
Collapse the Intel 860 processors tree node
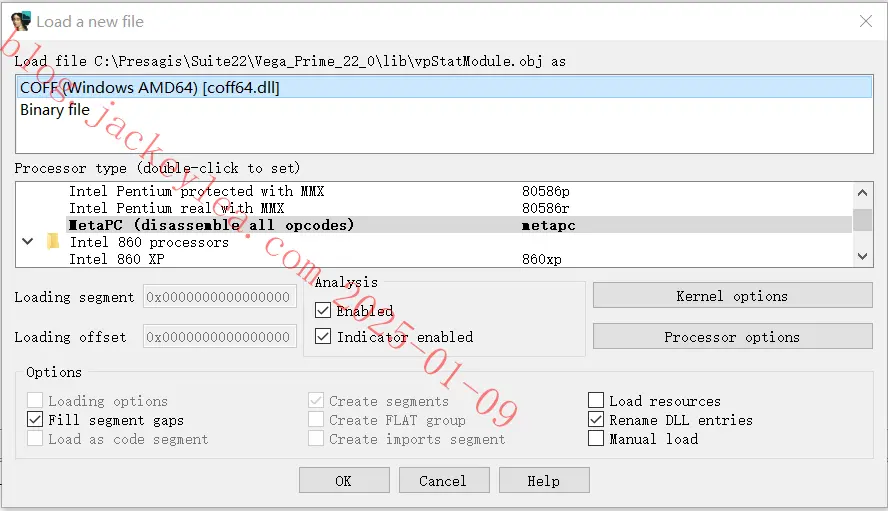tap(27, 242)
